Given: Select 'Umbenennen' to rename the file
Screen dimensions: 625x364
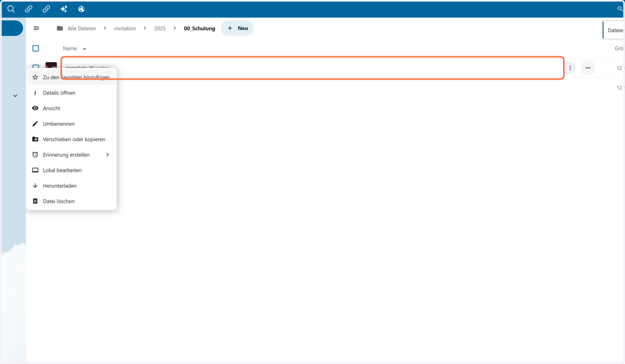Looking at the screenshot, I should [x=71, y=124].
